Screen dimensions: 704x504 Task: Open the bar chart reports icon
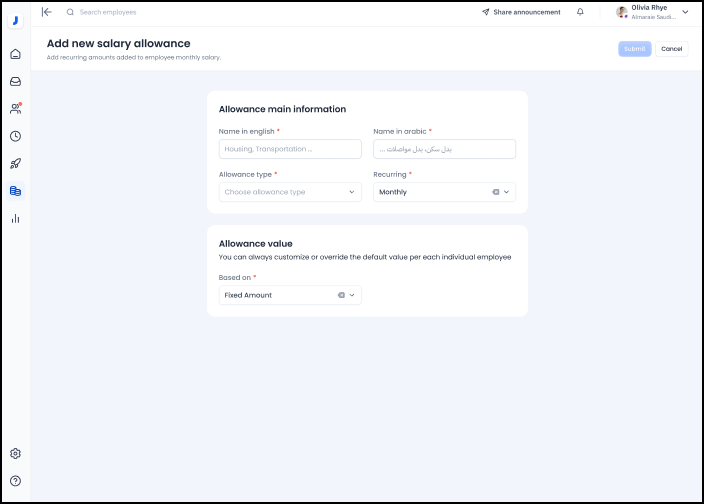15,218
